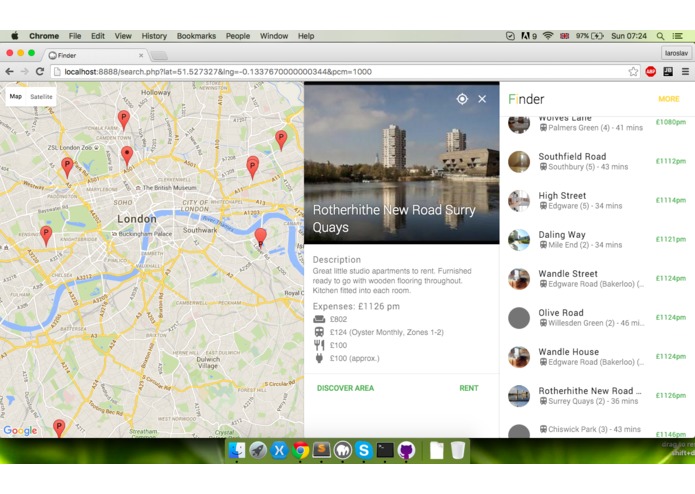Bookmark page with the star icon
Screen dimensions: 695x494
coord(633,71)
